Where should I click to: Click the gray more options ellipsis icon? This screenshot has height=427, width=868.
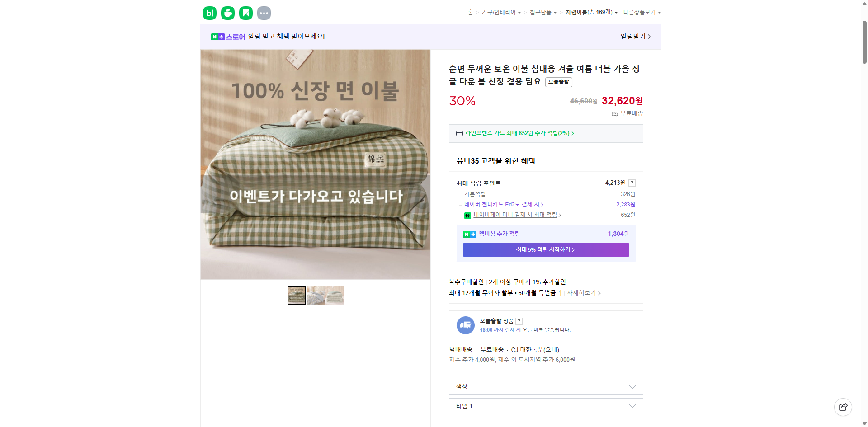tap(264, 13)
